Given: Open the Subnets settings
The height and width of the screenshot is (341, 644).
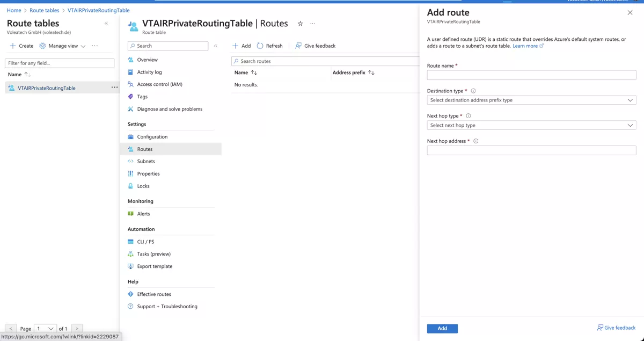Looking at the screenshot, I should (x=147, y=161).
